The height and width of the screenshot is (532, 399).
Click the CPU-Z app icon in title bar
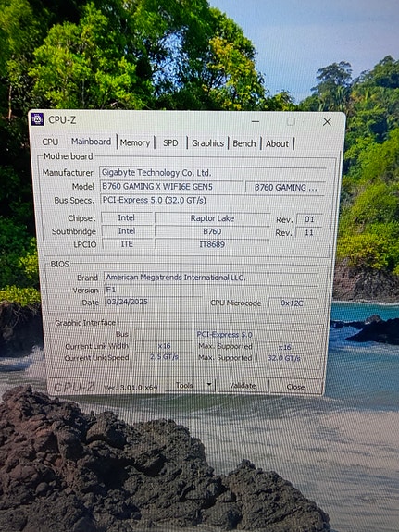pos(37,119)
